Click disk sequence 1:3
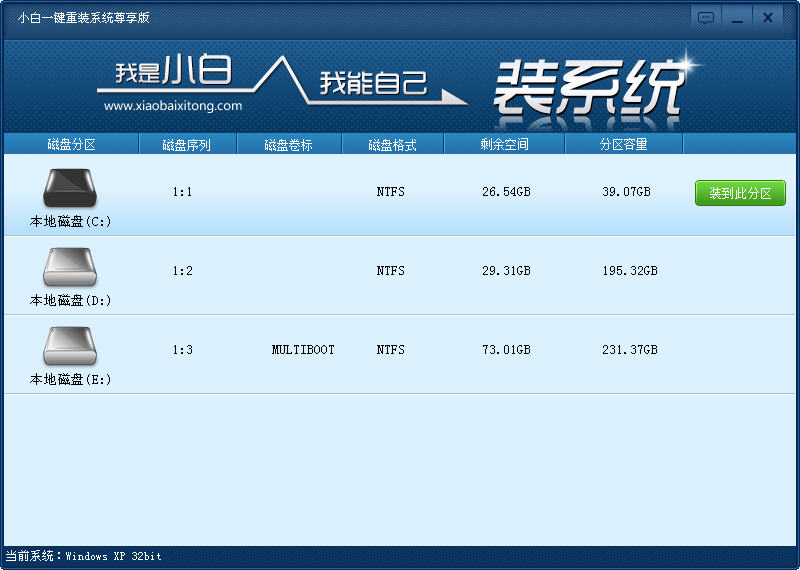 [182, 350]
